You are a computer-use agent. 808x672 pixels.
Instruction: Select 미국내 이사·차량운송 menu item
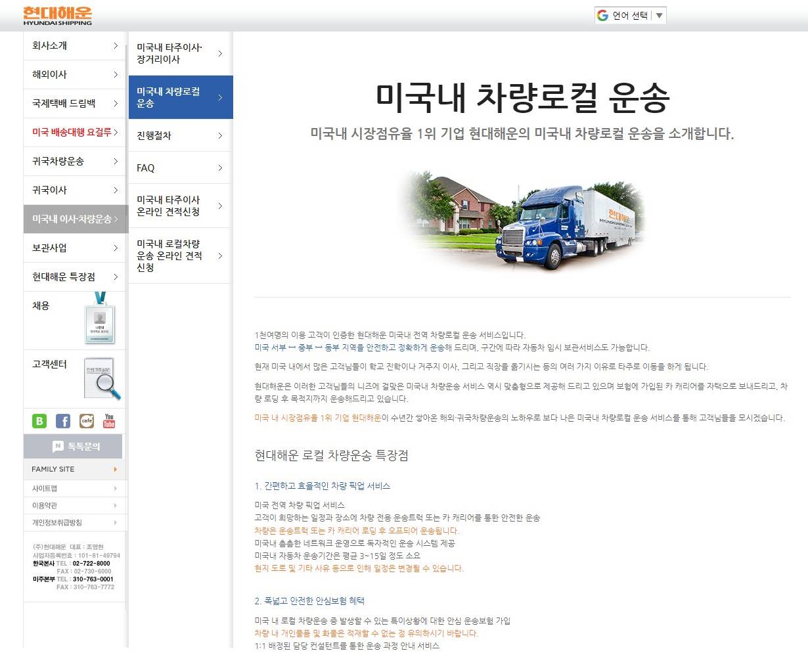[x=75, y=219]
